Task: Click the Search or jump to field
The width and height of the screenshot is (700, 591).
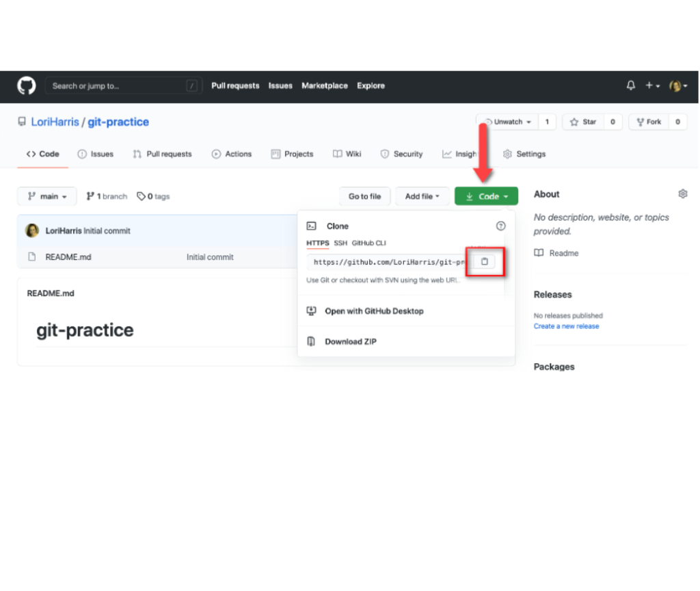Action: 116,86
